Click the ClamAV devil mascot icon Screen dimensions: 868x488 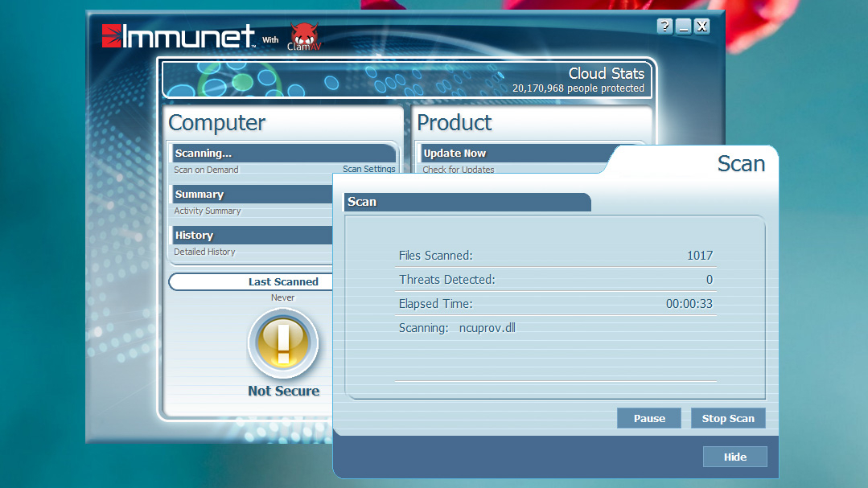(304, 36)
